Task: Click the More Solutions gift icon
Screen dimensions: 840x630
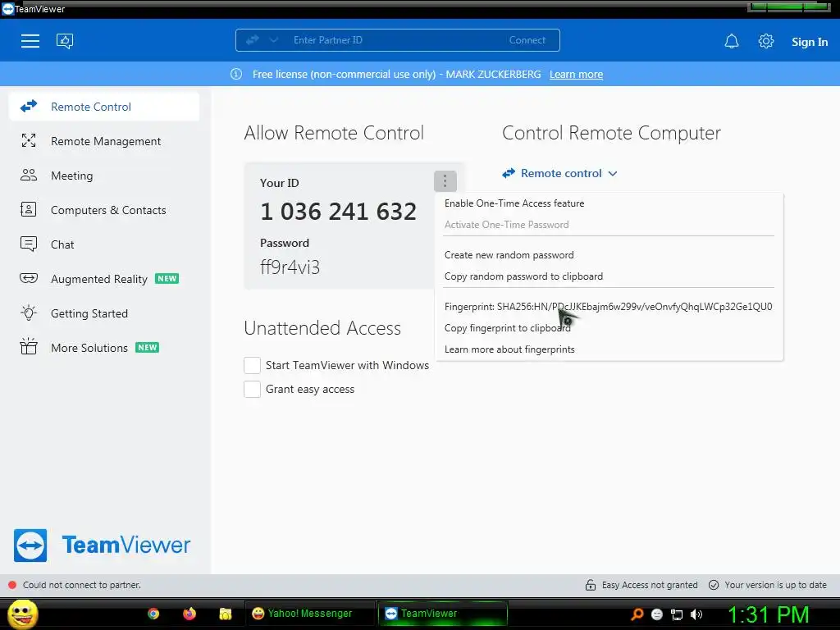Action: pos(29,347)
